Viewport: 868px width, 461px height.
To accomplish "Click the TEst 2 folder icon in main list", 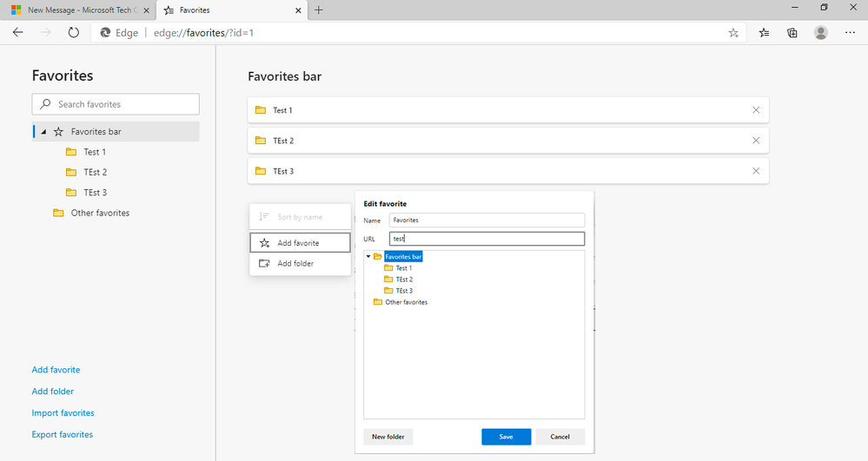I will tap(261, 141).
